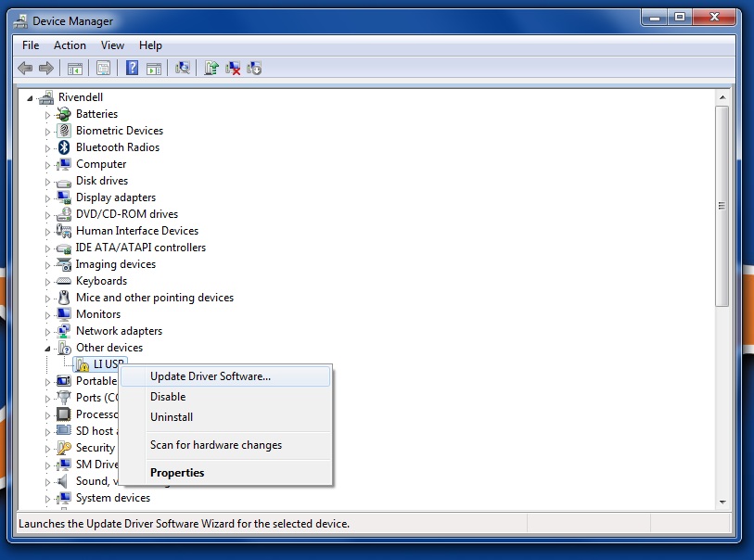Image resolution: width=754 pixels, height=560 pixels.
Task: Choose Update Driver Software from context menu
Action: tap(211, 376)
